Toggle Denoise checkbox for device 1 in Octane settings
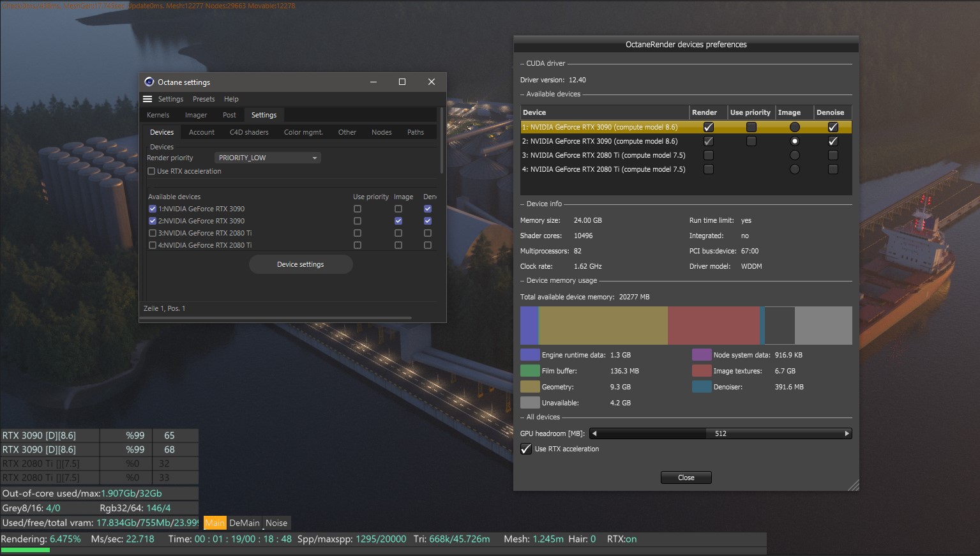980x556 pixels. pyautogui.click(x=428, y=209)
